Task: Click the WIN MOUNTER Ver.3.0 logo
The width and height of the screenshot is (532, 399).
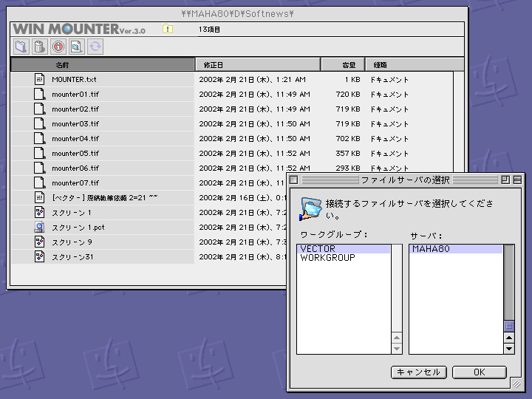Action: point(79,29)
